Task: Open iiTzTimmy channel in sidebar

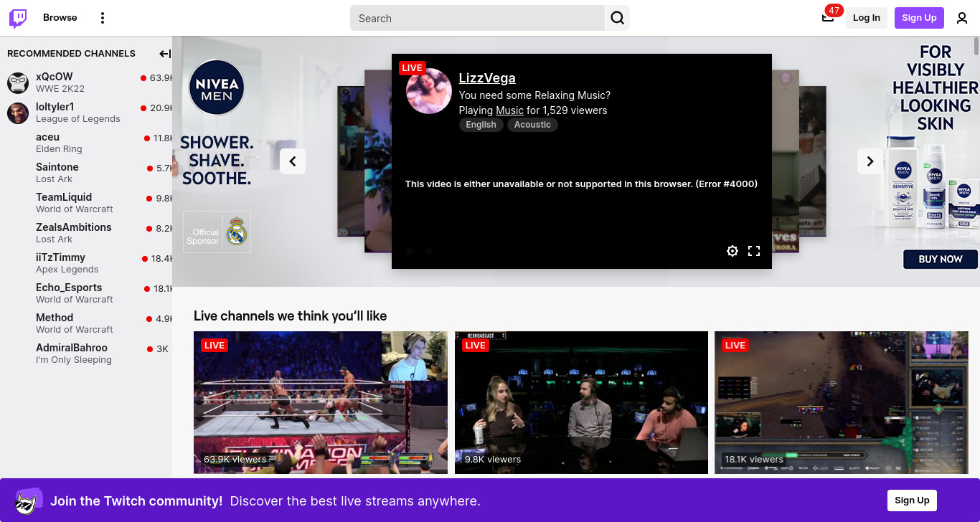Action: (86, 264)
